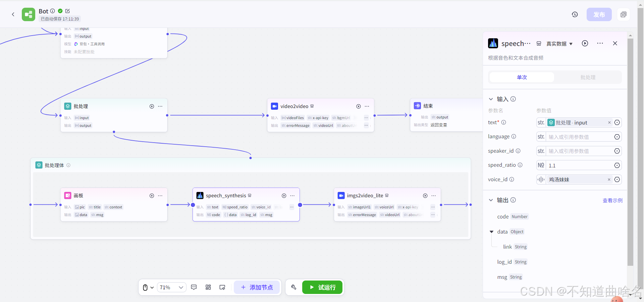Open the 71% zoom level dropdown

[171, 288]
